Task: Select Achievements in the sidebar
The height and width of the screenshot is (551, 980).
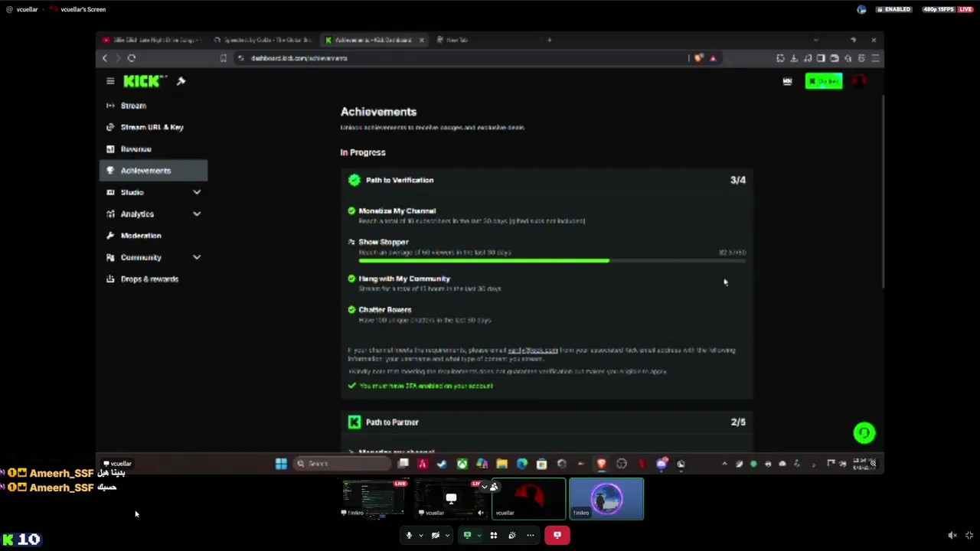Action: pyautogui.click(x=153, y=171)
